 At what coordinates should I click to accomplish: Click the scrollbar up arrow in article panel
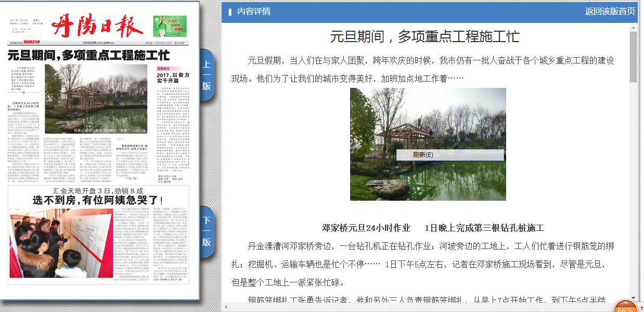[x=633, y=27]
